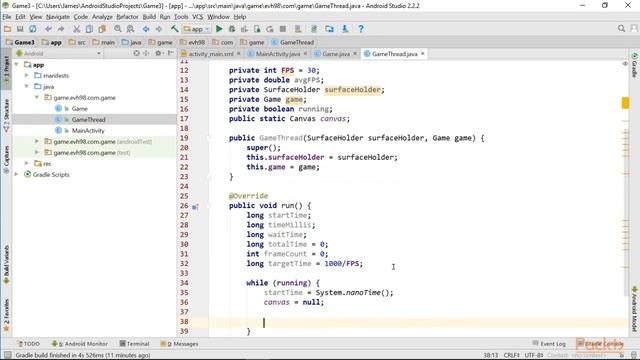This screenshot has height=360, width=640.
Task: Open the Navigate menu
Action: (x=58, y=17)
